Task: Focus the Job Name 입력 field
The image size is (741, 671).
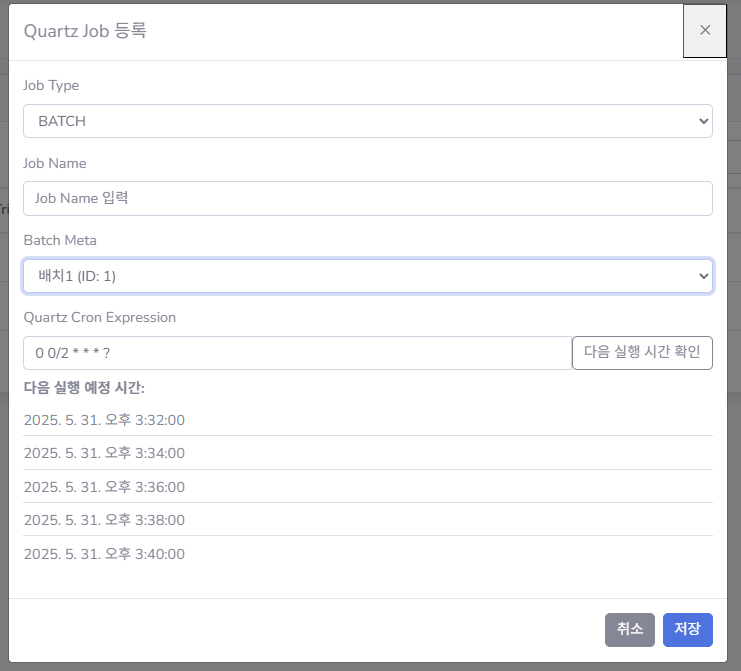Action: (x=368, y=198)
